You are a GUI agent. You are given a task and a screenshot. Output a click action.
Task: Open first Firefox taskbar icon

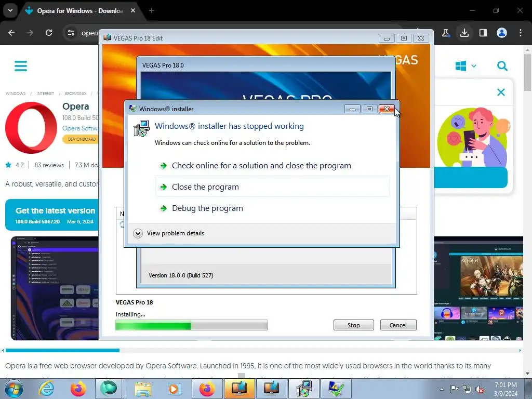click(x=78, y=389)
